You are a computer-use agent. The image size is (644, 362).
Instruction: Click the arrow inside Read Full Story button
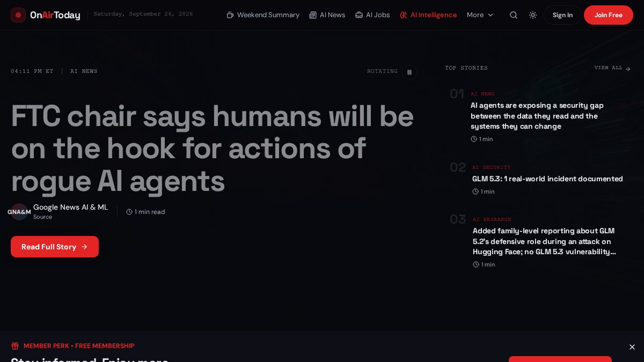(84, 247)
